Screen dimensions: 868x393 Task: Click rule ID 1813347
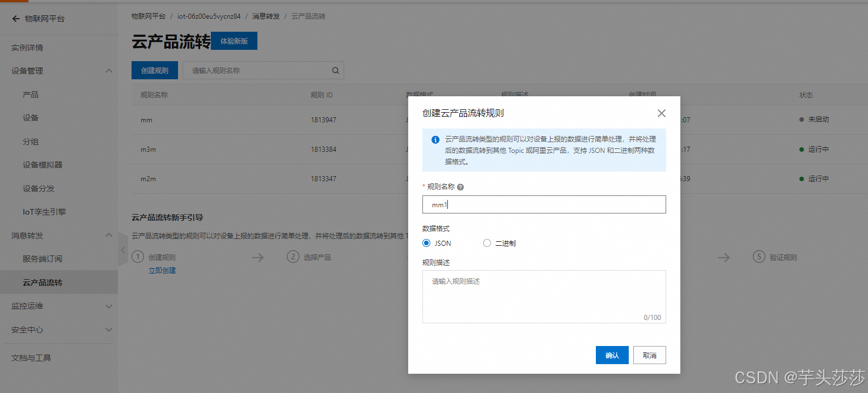point(324,179)
